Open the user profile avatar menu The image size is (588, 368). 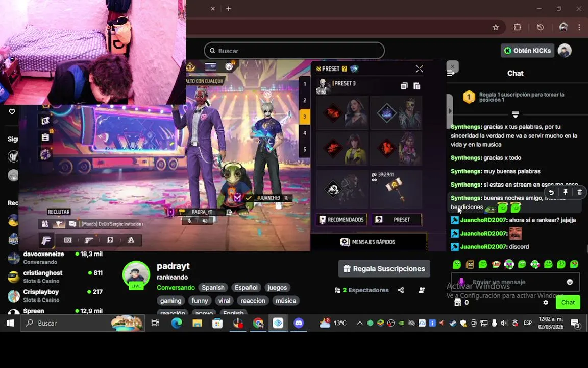pyautogui.click(x=565, y=50)
